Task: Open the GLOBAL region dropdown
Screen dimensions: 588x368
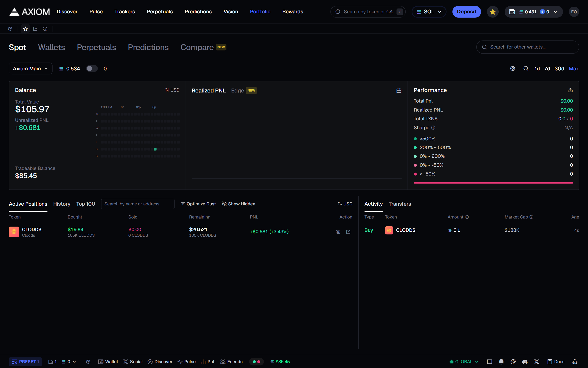Action: point(464,362)
